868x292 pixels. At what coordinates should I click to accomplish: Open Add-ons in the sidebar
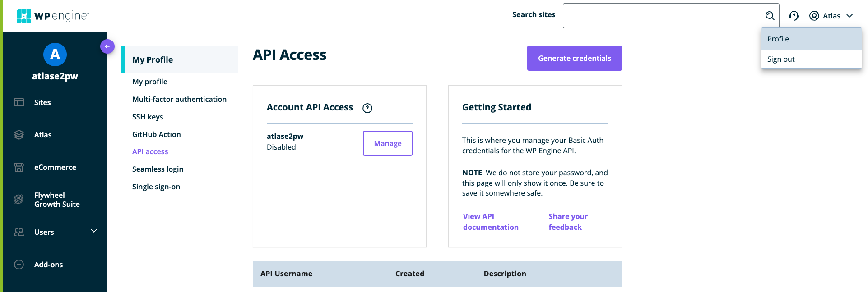tap(48, 265)
